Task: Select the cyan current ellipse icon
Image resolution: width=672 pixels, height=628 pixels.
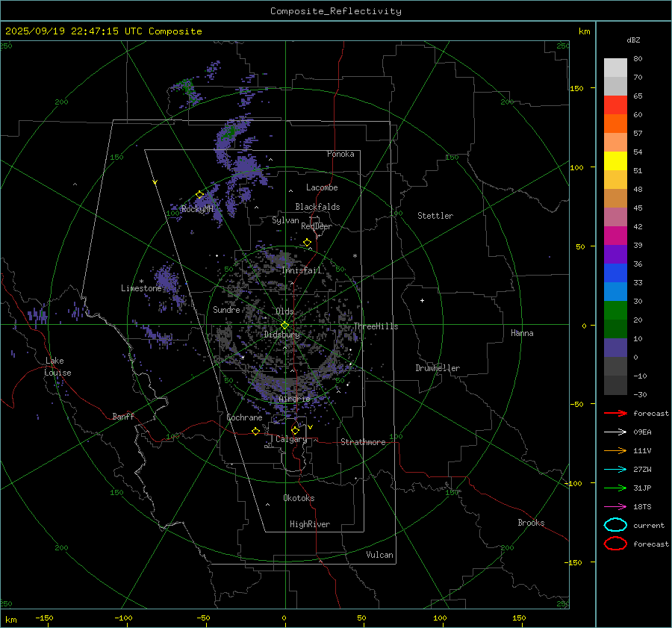Action: pos(615,525)
